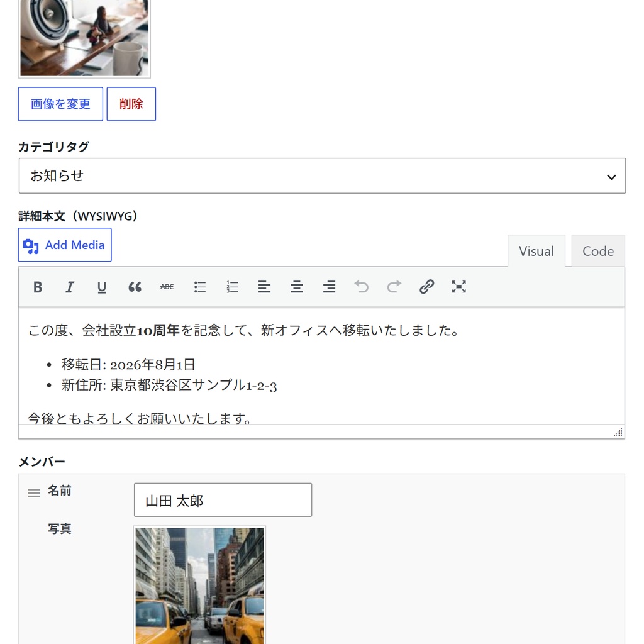Center align text
This screenshot has height=644, width=644.
point(297,287)
